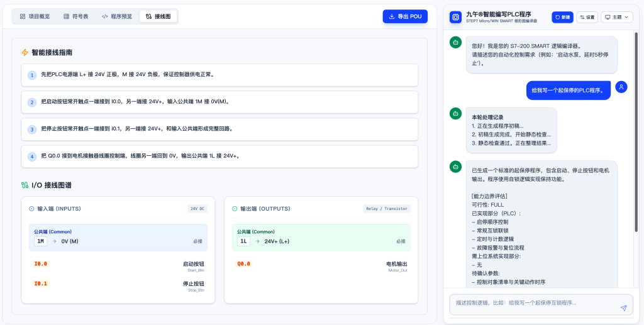644x325 pixels.
Task: Click the circle icon beside 输出端 (OUTPUTS)
Action: 235,209
